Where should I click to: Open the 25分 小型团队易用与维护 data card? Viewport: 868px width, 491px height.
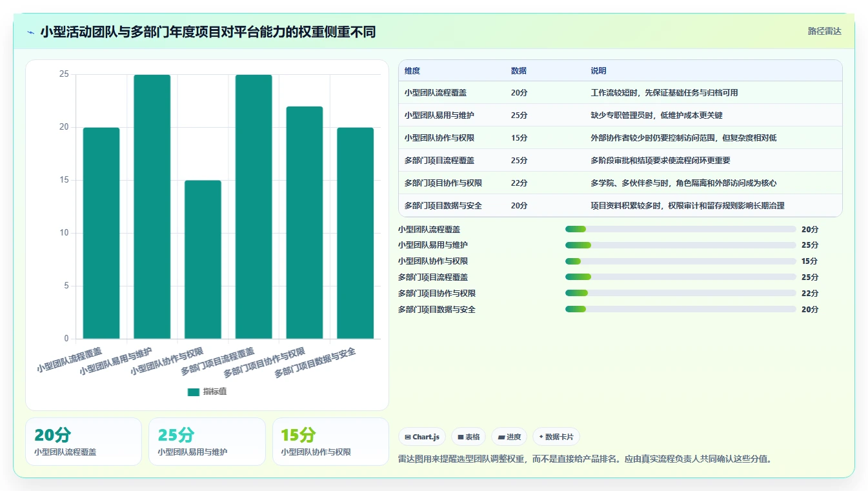[207, 441]
